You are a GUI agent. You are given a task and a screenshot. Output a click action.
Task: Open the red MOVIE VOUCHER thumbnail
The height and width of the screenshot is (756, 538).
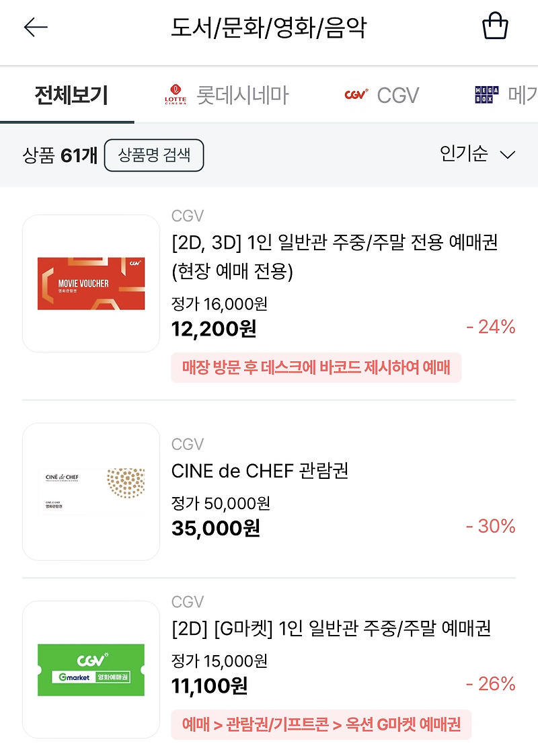pyautogui.click(x=91, y=284)
